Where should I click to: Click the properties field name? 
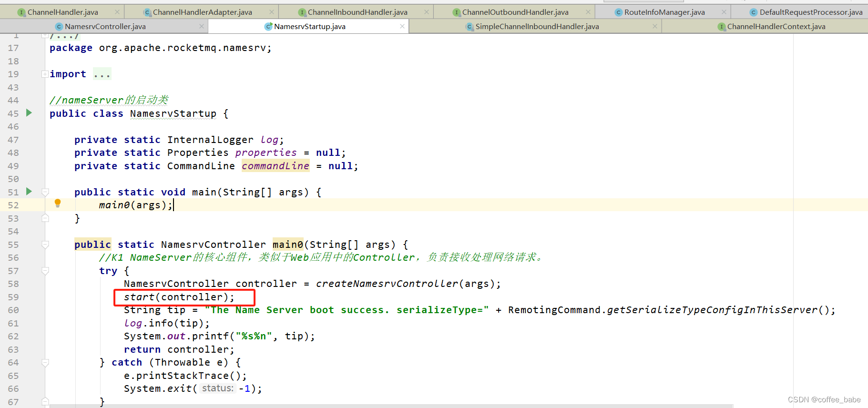266,153
